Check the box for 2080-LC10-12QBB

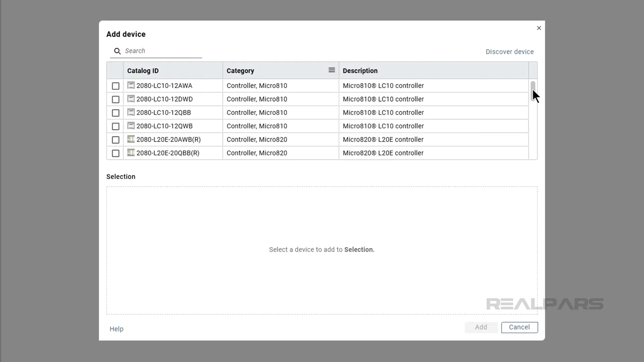click(115, 113)
